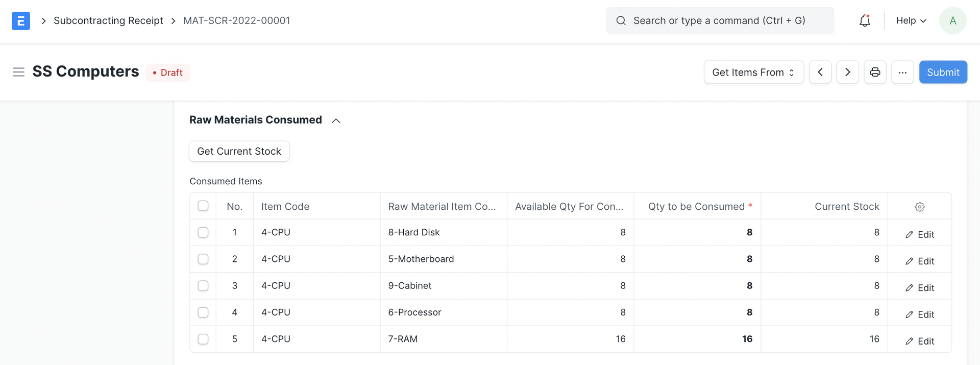Click the pencil Edit for 7-RAM row
Image resolution: width=980 pixels, height=365 pixels.
coord(919,341)
